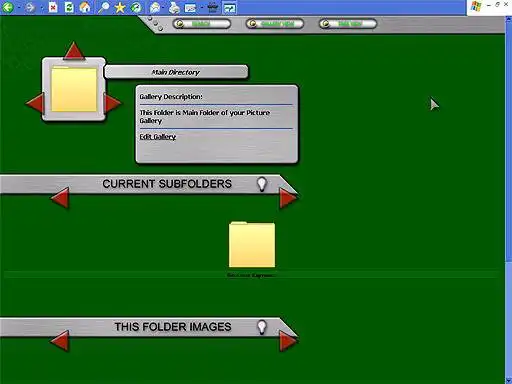
Task: Click the red right arrow beside main folder
Action: [112, 103]
